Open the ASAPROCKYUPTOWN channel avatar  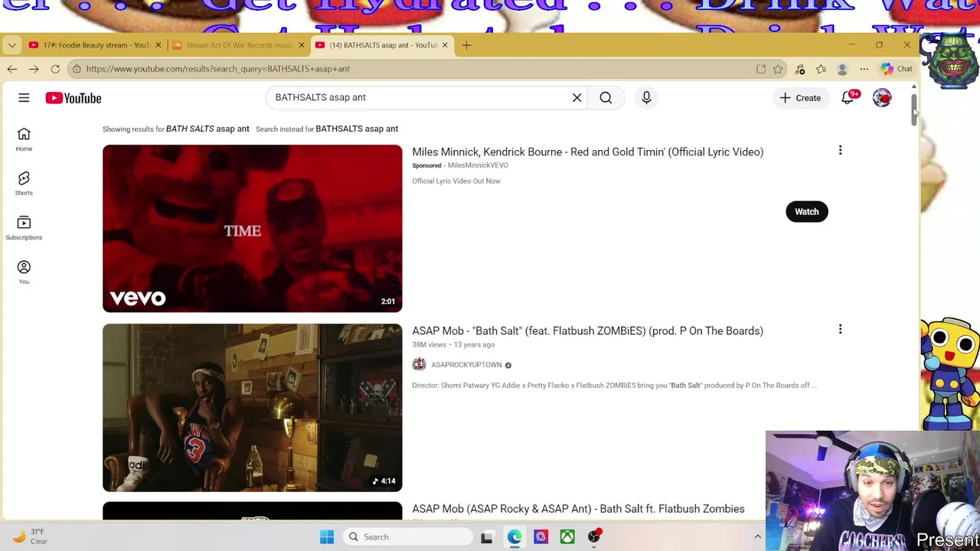(x=419, y=365)
